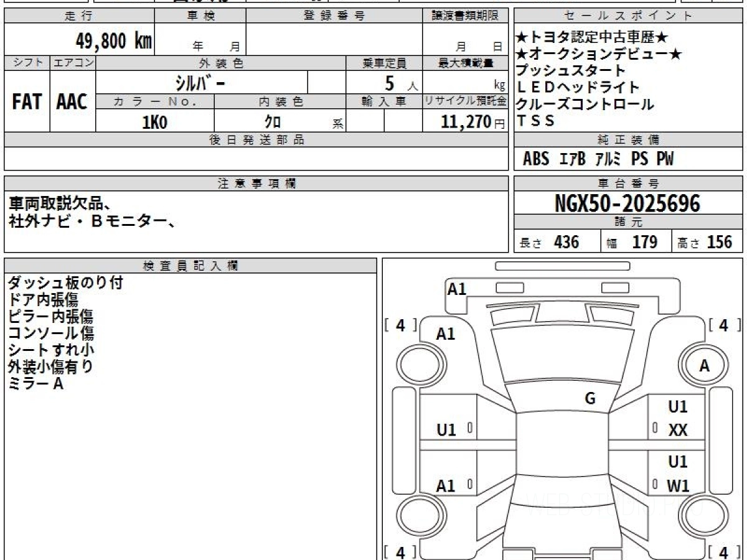Click the W1 mark on the car diagram
Viewport: 747px width, 560px height.
tap(678, 486)
